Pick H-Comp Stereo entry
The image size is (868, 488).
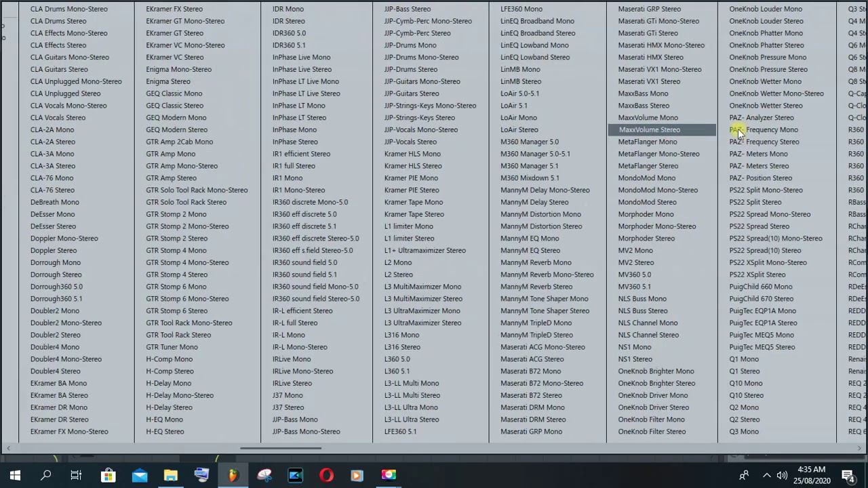click(170, 371)
